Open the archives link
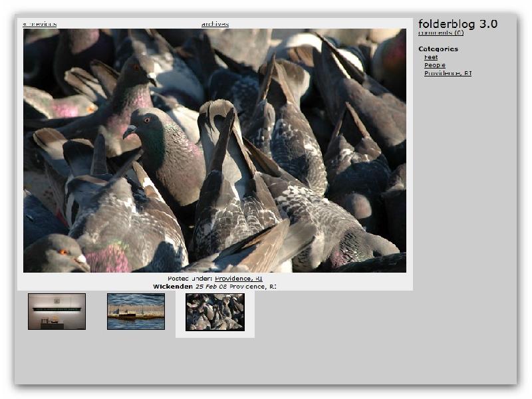The height and width of the screenshot is (399, 532). pos(215,24)
